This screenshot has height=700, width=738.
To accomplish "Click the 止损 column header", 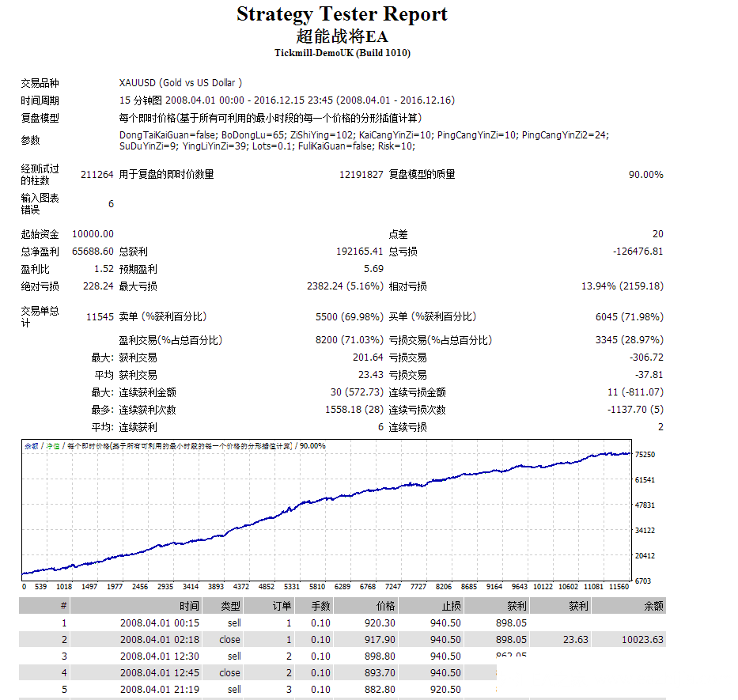I will click(451, 606).
